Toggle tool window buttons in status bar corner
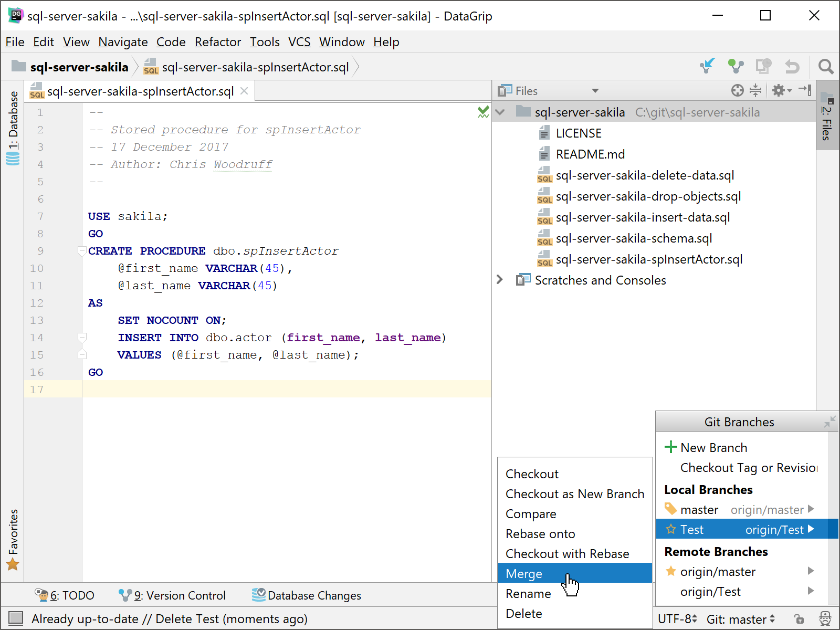The height and width of the screenshot is (630, 840). [16, 618]
